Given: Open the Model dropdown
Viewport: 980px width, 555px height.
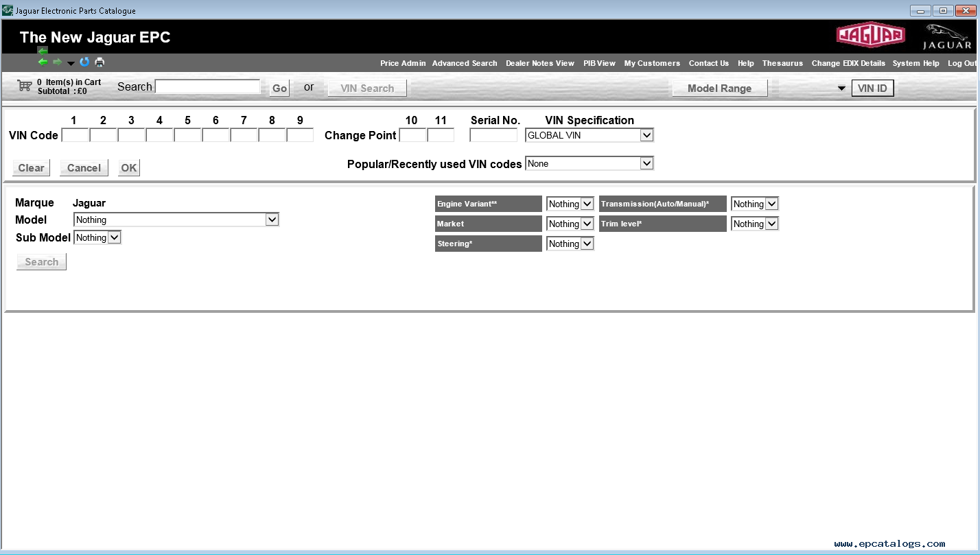Looking at the screenshot, I should tap(176, 220).
